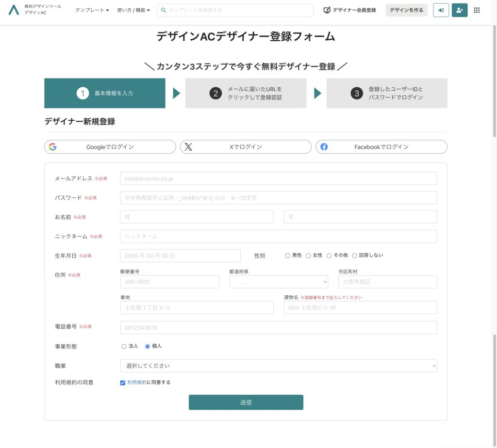Click the Design AC logo icon

(14, 10)
